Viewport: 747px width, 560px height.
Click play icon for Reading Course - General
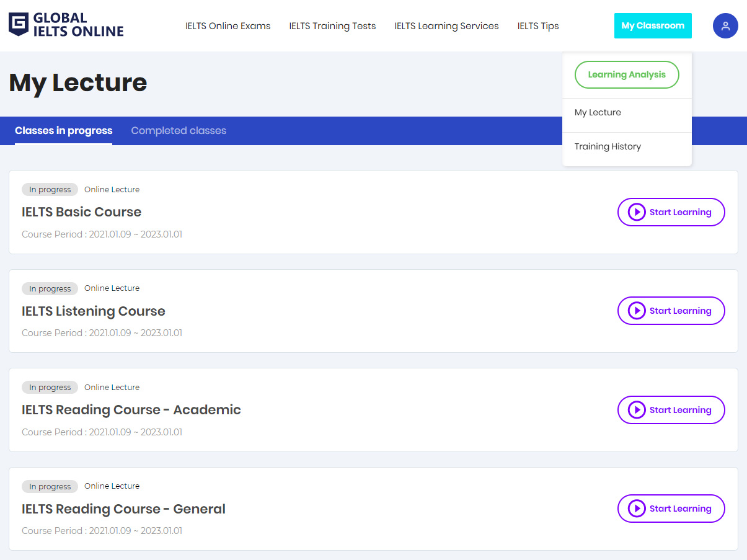[637, 509]
